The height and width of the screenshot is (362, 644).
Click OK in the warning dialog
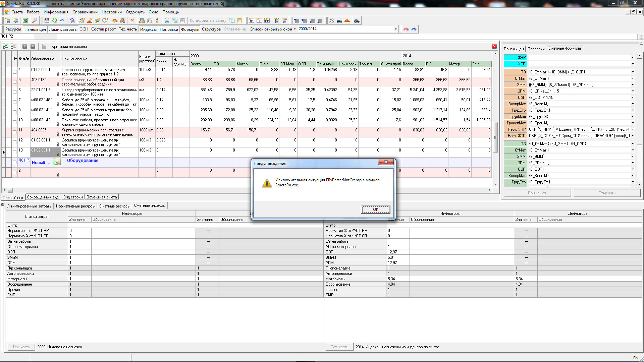375,209
